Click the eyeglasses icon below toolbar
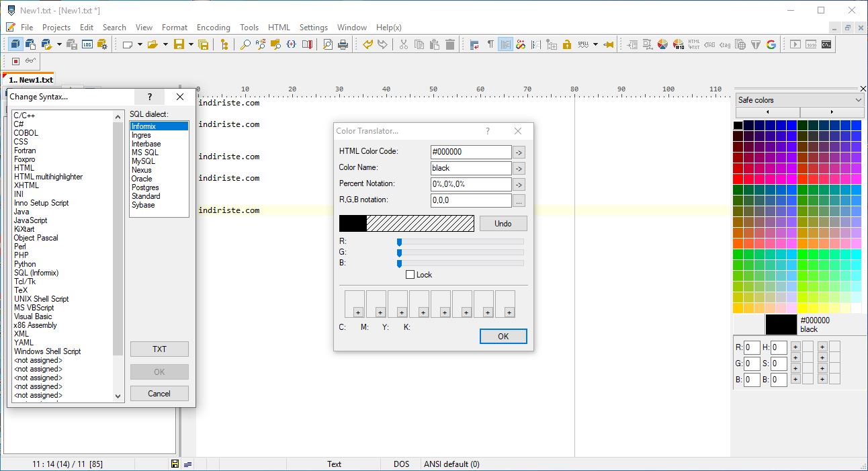Viewport: 868px width, 471px height. point(31,61)
